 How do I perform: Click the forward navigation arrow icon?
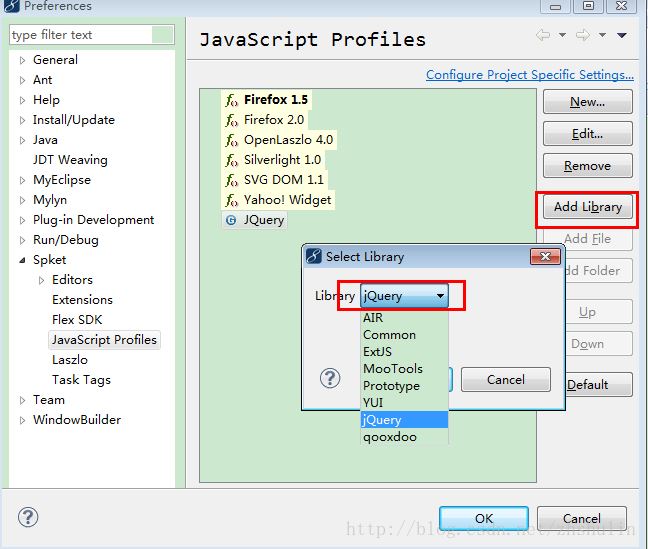(583, 35)
